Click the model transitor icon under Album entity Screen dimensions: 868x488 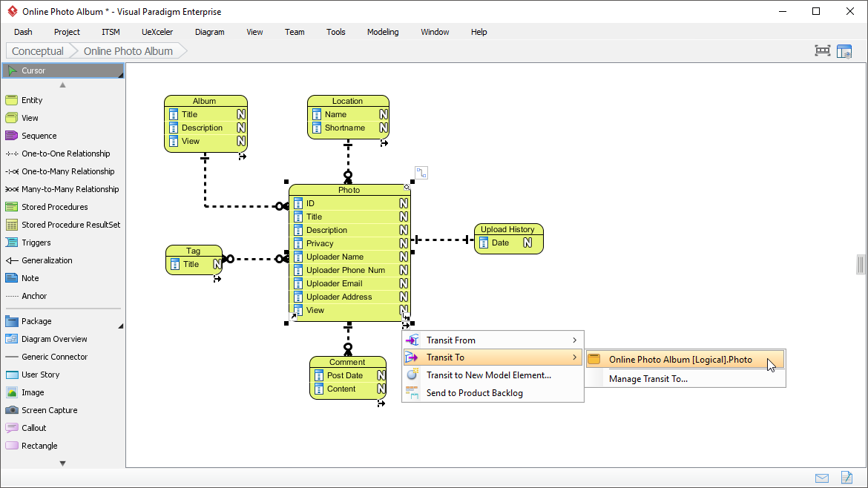pyautogui.click(x=242, y=156)
